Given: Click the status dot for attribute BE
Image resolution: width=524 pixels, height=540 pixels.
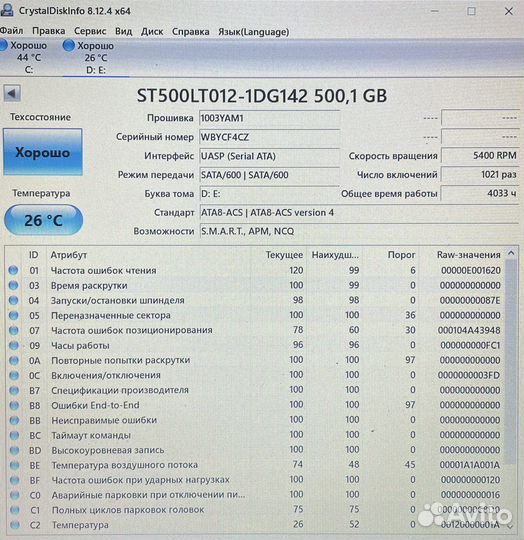Looking at the screenshot, I should 14,465.
